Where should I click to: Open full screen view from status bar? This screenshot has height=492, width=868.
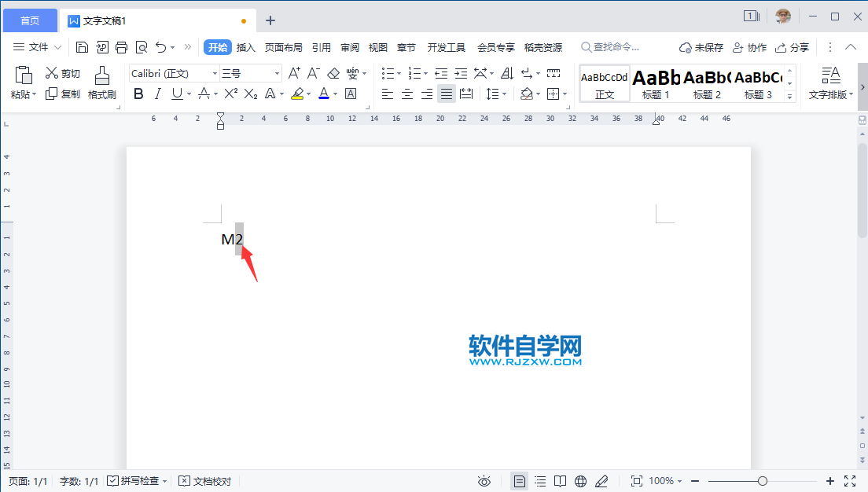tap(848, 480)
